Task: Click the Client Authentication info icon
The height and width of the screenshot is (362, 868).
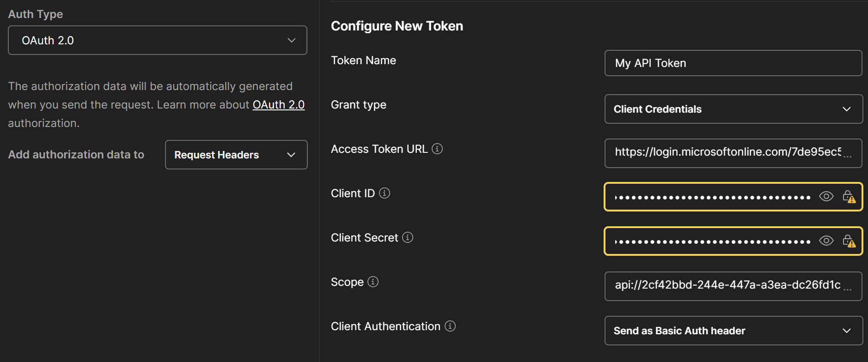Action: [450, 326]
